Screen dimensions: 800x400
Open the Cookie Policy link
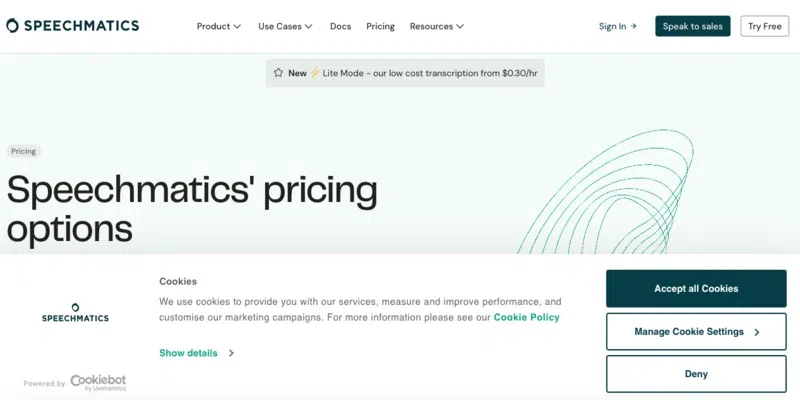pos(526,317)
